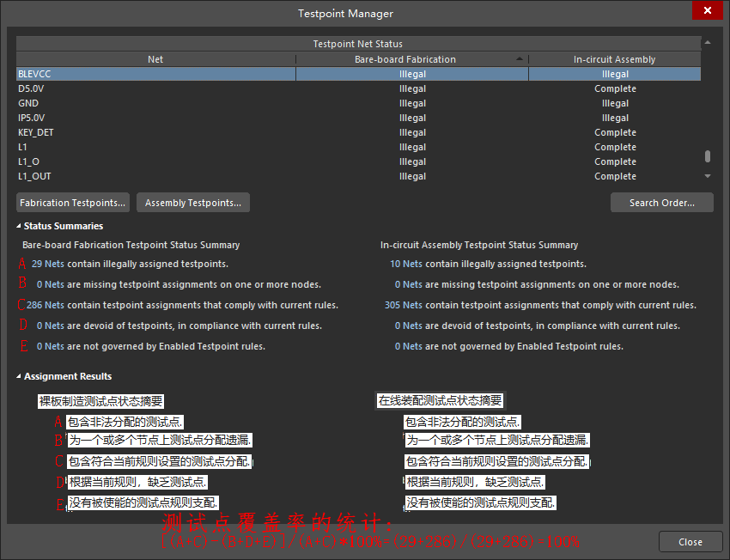Sort by the Net column header
This screenshot has width=730, height=560.
[155, 59]
